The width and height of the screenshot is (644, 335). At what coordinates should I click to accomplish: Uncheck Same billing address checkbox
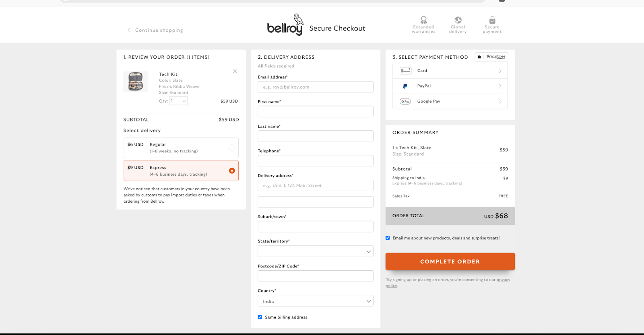point(260,317)
